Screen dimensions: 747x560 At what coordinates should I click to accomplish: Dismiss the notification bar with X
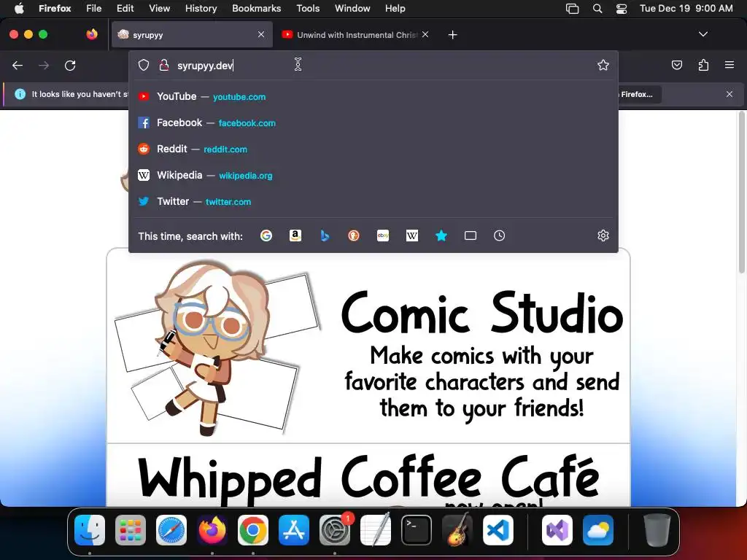click(x=729, y=94)
